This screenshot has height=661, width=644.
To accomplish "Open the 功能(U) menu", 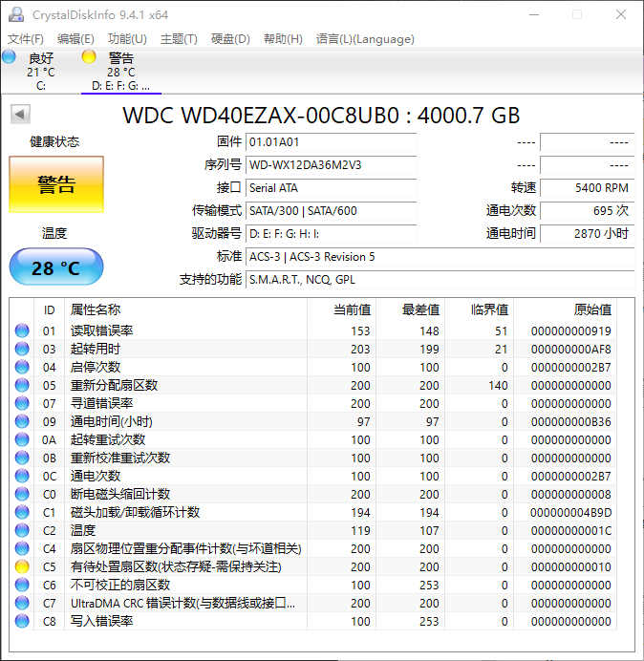I will pos(127,39).
